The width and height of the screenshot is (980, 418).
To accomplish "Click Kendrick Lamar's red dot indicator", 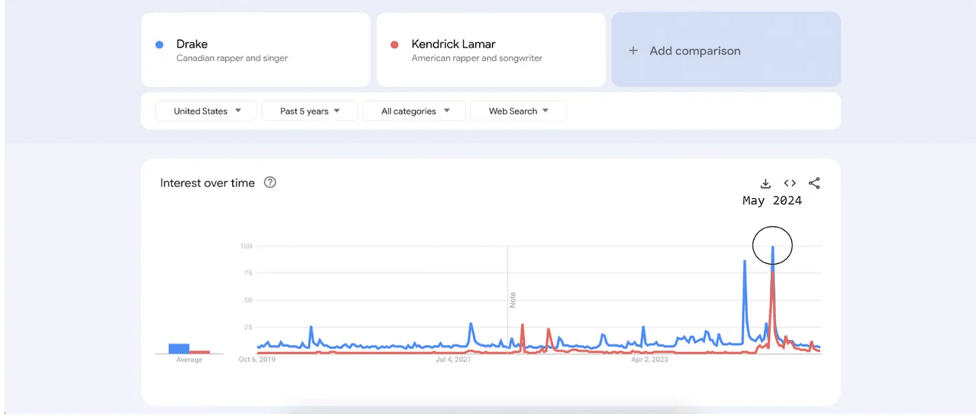I will [x=394, y=45].
